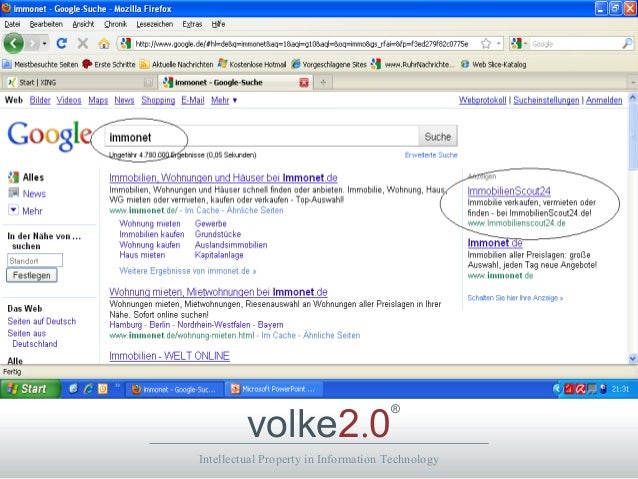638x479 pixels.
Task: Click the Maps link
Action: click(98, 100)
